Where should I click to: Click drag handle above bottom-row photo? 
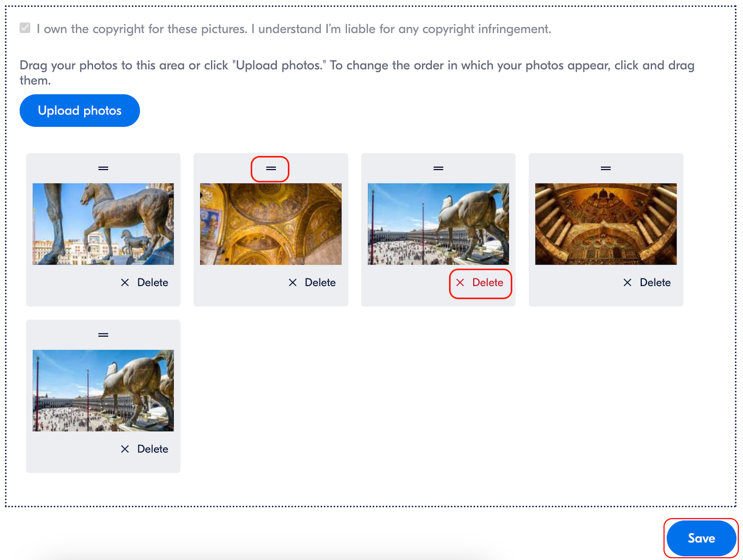(103, 335)
